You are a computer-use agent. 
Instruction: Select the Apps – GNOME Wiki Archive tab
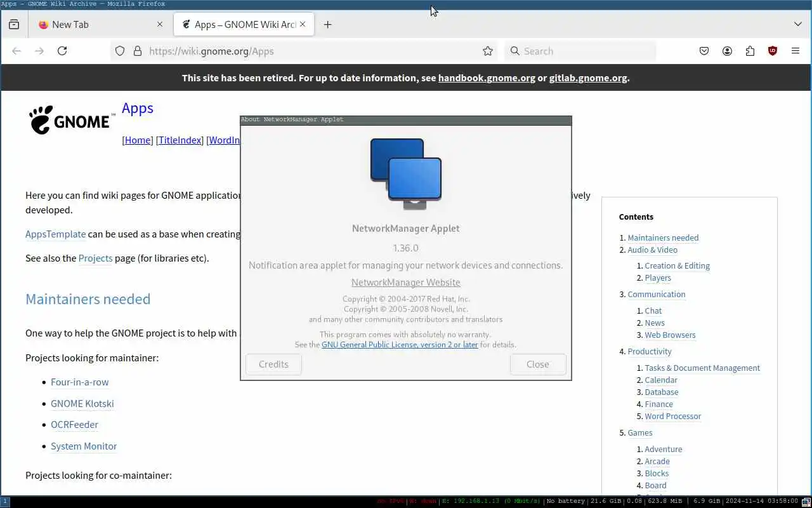(244, 24)
